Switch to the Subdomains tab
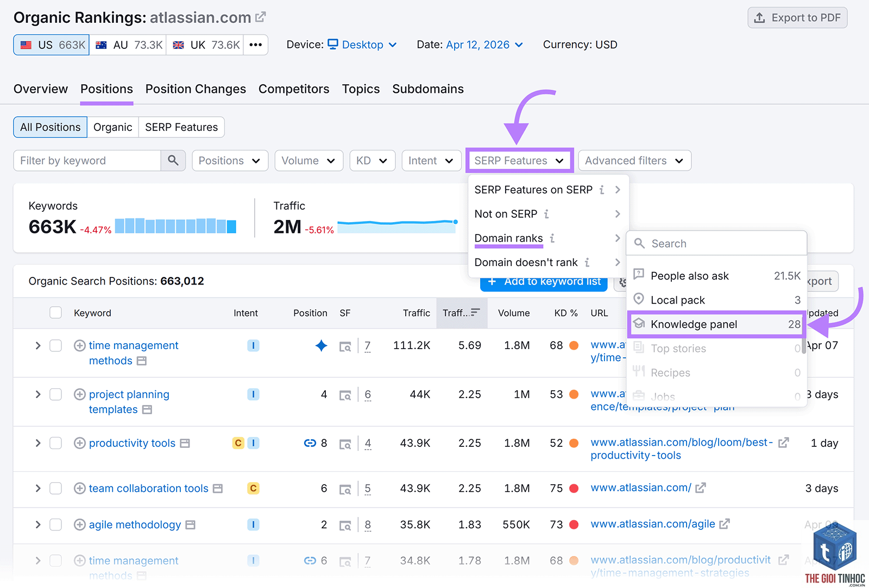The height and width of the screenshot is (588, 869). tap(428, 89)
